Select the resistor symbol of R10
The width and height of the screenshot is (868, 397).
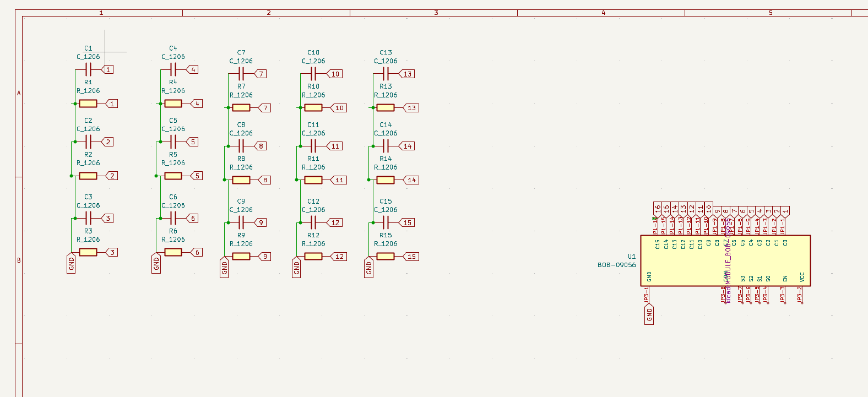313,108
